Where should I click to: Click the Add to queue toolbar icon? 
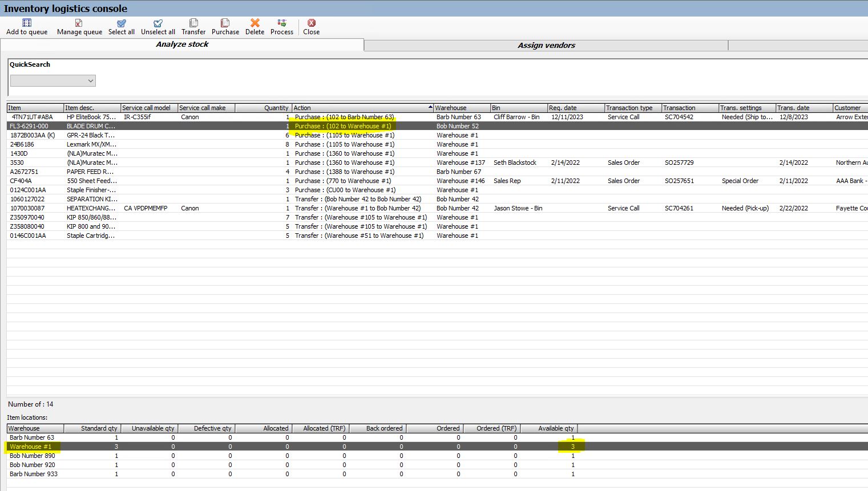(27, 23)
